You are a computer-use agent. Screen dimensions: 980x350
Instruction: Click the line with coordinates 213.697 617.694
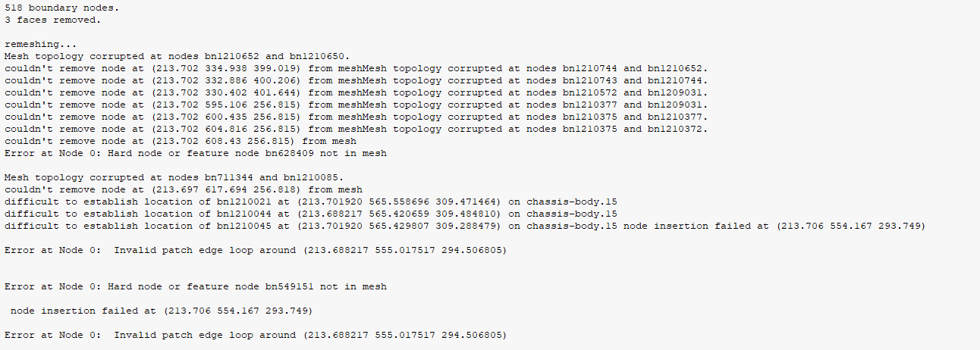(x=183, y=189)
